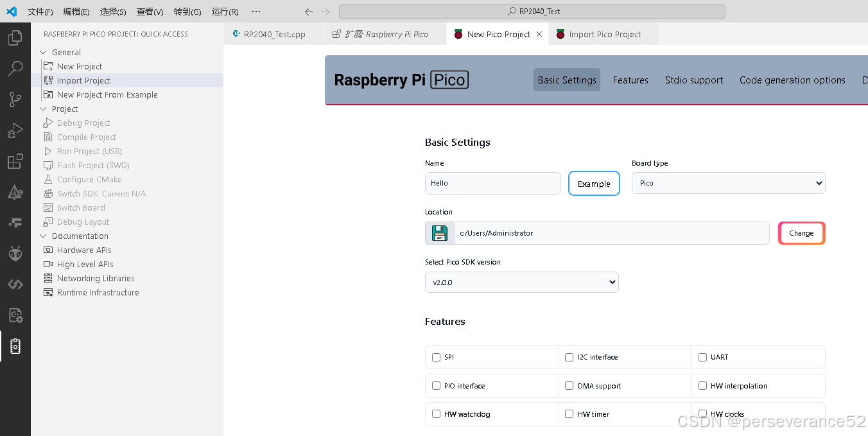
Task: Open the 运行(R) menu
Action: coord(225,12)
